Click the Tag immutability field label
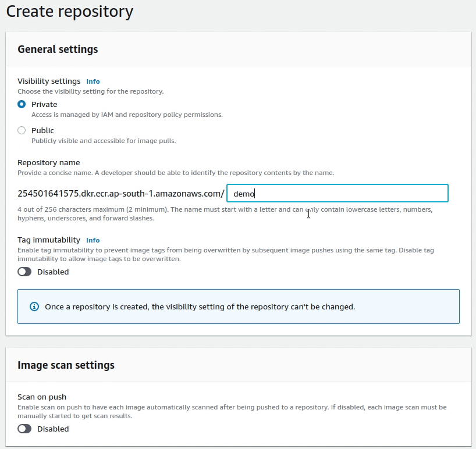Screen dimensions: 476x449 49,240
